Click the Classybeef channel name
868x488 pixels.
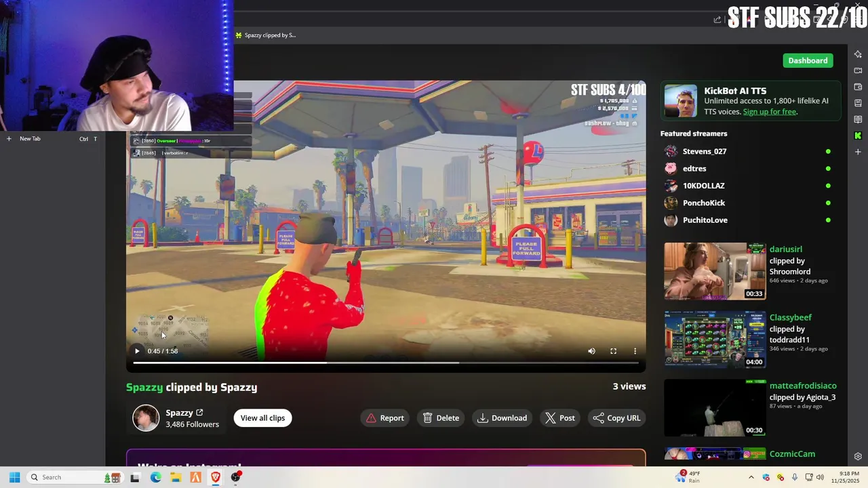(x=790, y=317)
